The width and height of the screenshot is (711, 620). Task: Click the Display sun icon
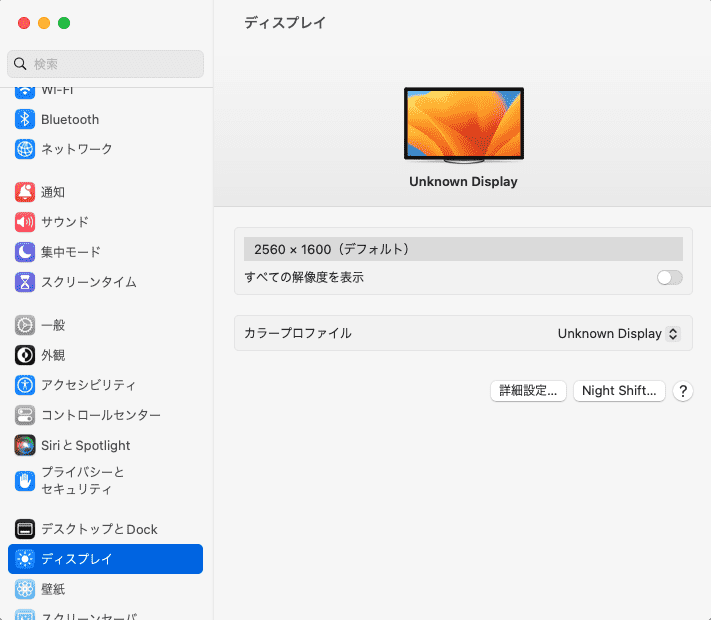(25, 559)
